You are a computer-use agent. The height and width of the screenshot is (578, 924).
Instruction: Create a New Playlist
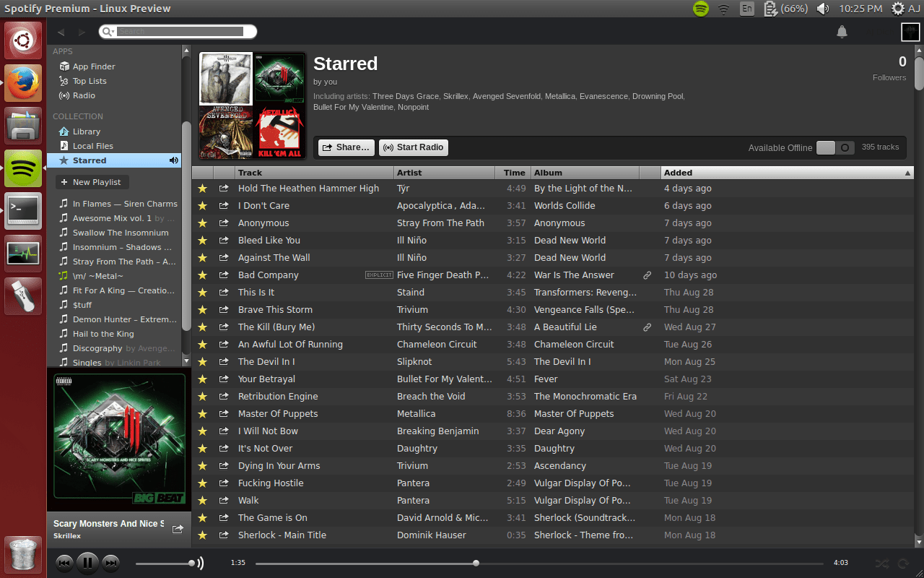[x=93, y=182]
